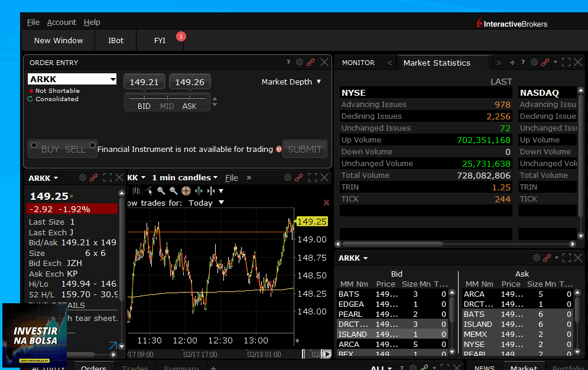Select ASK on the price selector
Screen dimensions: 588x370
(189, 106)
